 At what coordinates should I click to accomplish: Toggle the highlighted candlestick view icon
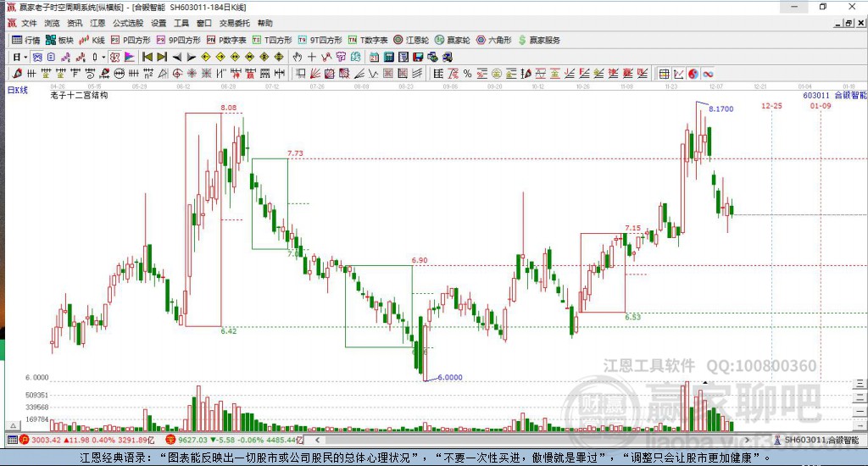pos(37,57)
